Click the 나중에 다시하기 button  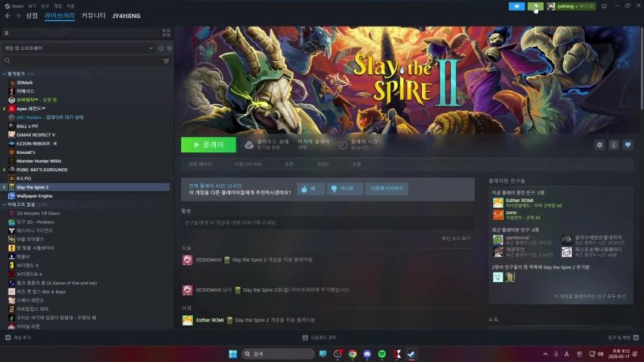tap(387, 189)
